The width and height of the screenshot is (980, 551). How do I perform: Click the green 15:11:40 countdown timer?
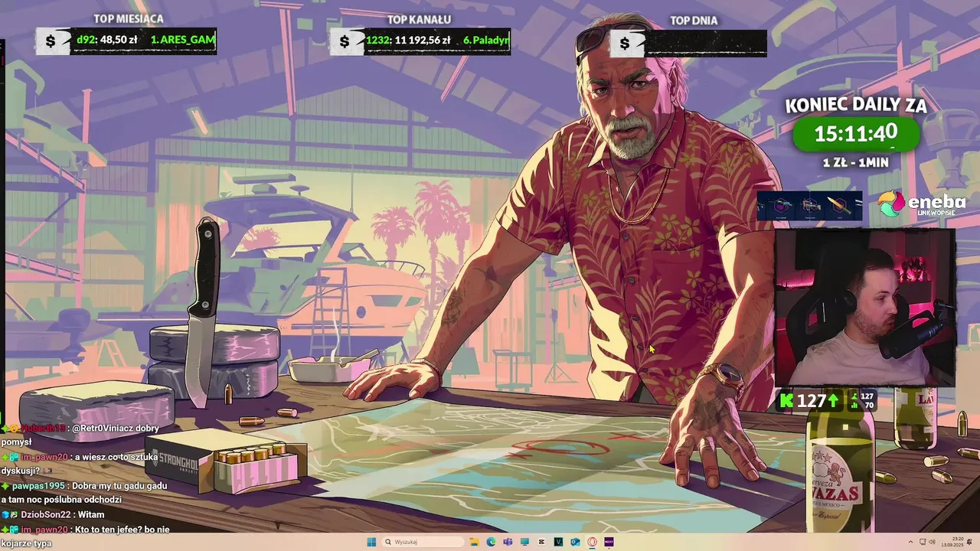point(856,135)
